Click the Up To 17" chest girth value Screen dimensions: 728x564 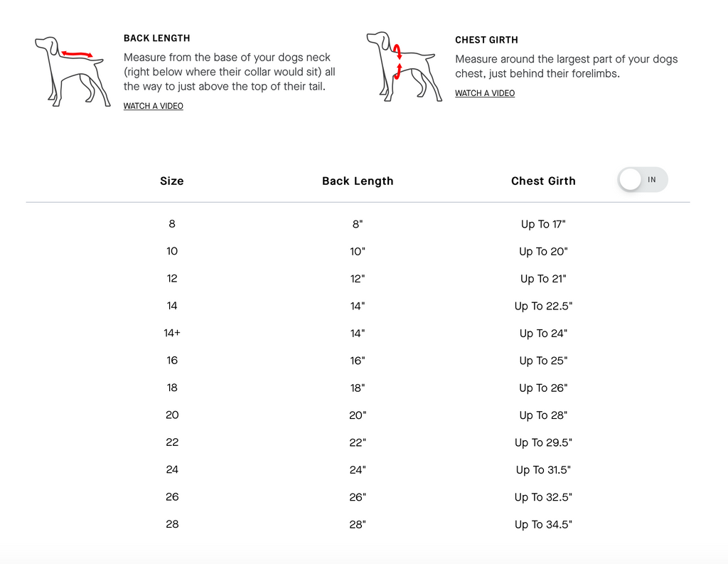click(x=543, y=225)
